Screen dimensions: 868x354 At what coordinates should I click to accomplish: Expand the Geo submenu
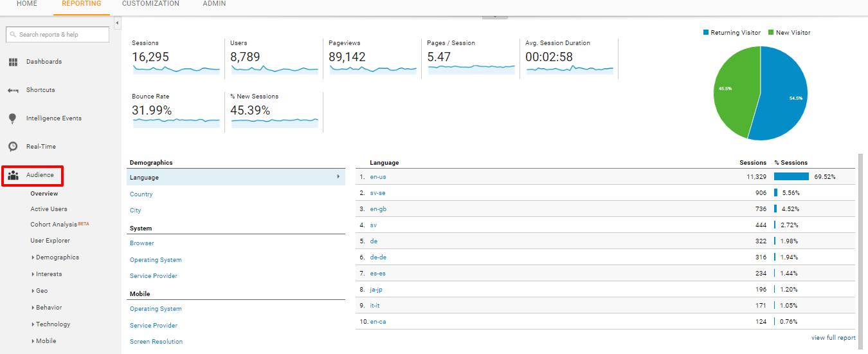[x=40, y=291]
